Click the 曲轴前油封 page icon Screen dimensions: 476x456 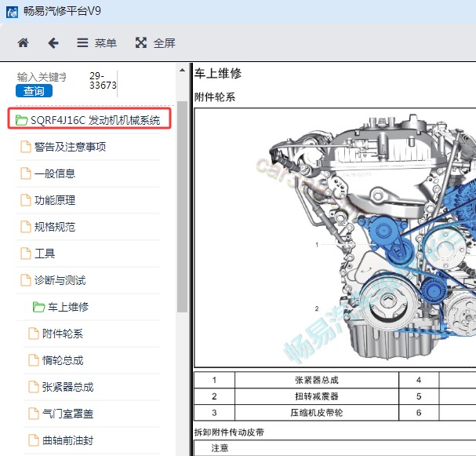[x=34, y=440]
